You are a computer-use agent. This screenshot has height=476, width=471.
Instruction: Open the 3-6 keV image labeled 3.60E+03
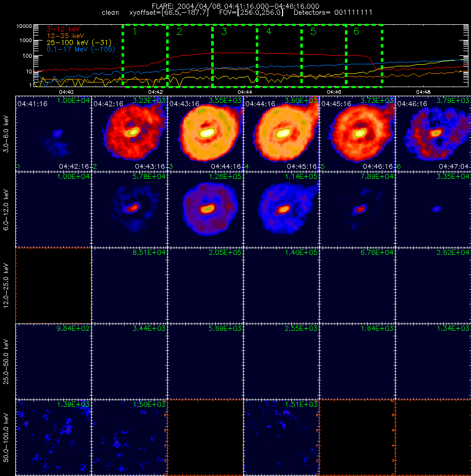point(281,134)
